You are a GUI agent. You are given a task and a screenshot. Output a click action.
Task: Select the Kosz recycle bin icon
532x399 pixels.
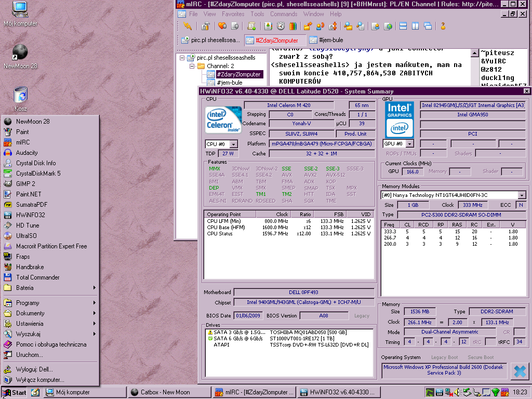(20, 99)
